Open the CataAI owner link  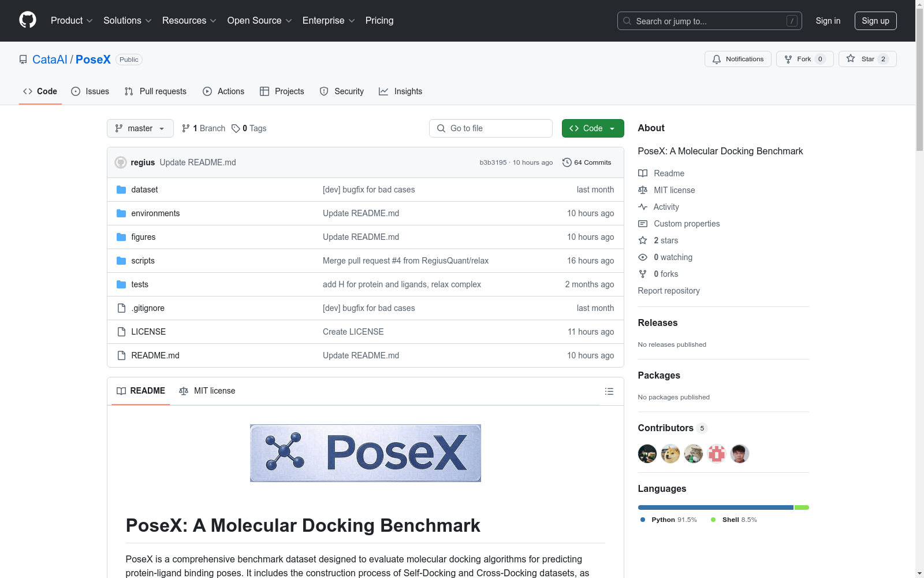[x=50, y=60]
